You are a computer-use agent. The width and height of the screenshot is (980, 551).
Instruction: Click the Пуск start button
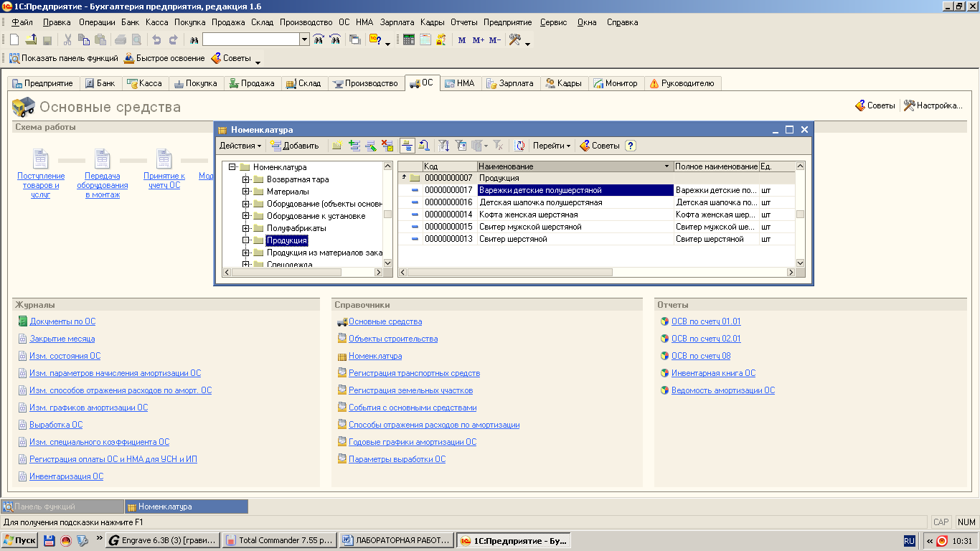pos(19,540)
